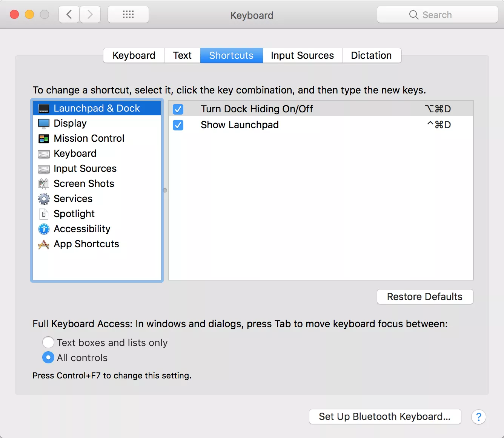Click the Mission Control icon
504x438 pixels.
click(x=44, y=139)
